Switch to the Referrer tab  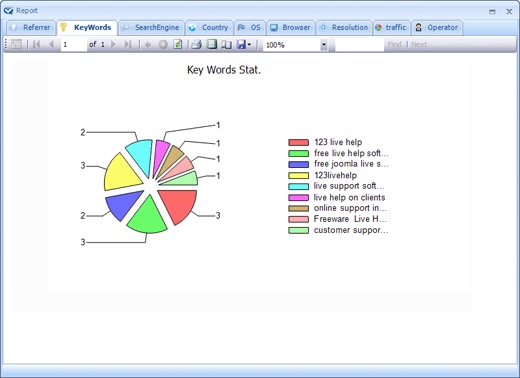point(31,28)
